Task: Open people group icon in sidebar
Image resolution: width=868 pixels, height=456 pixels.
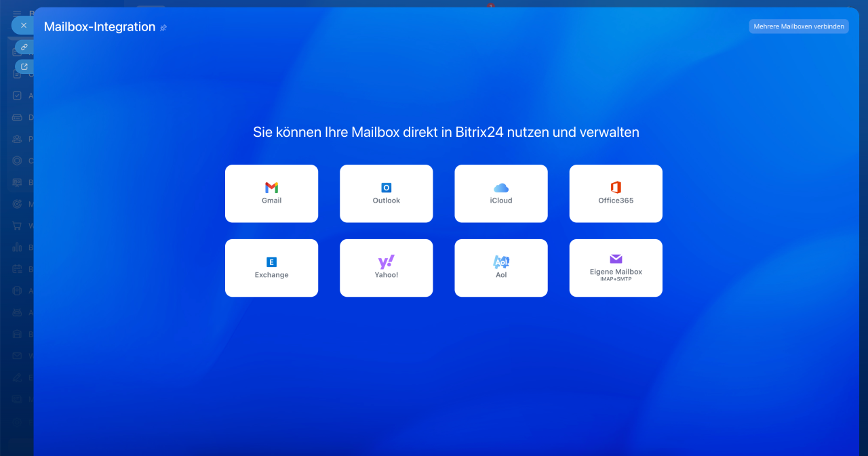Action: click(17, 139)
